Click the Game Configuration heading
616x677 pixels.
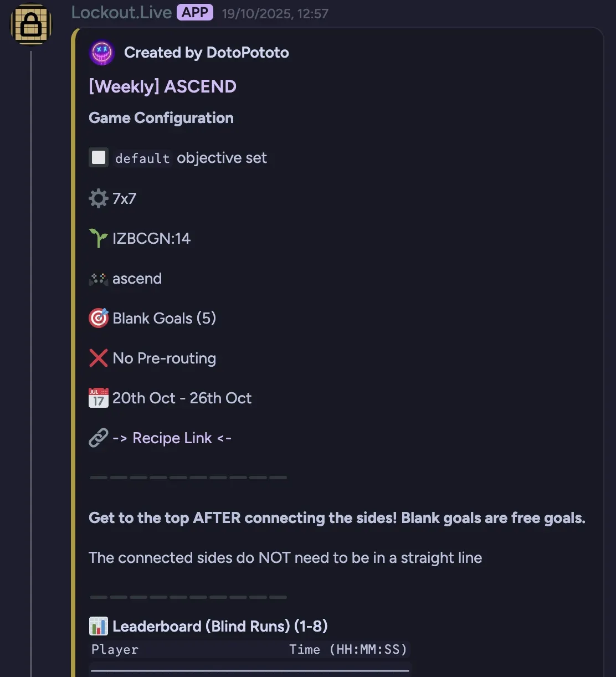pos(161,118)
